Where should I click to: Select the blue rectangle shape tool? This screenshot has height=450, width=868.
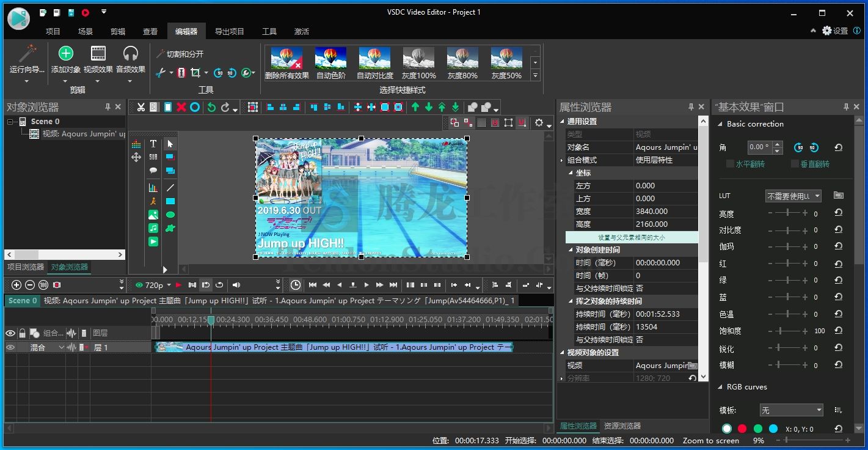click(x=170, y=201)
